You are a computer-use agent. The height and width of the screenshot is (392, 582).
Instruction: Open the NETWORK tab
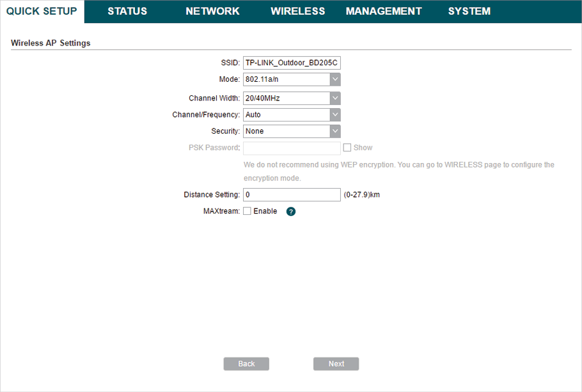(x=212, y=12)
